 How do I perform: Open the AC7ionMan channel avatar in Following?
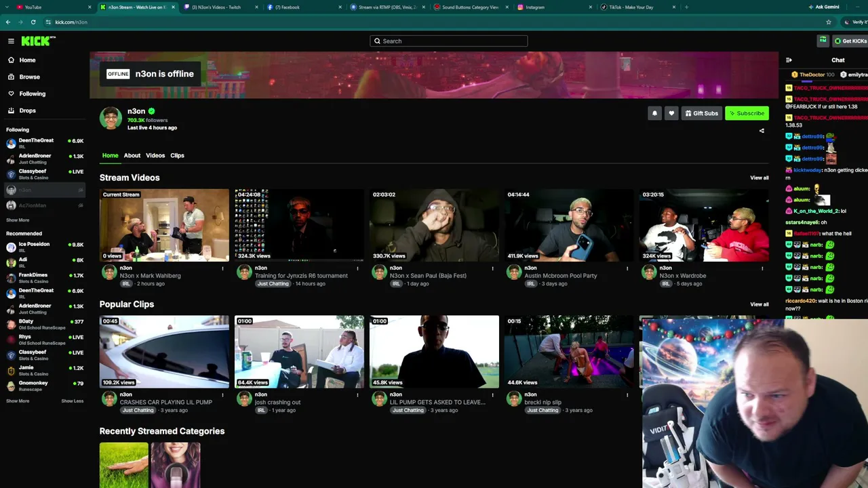[11, 205]
